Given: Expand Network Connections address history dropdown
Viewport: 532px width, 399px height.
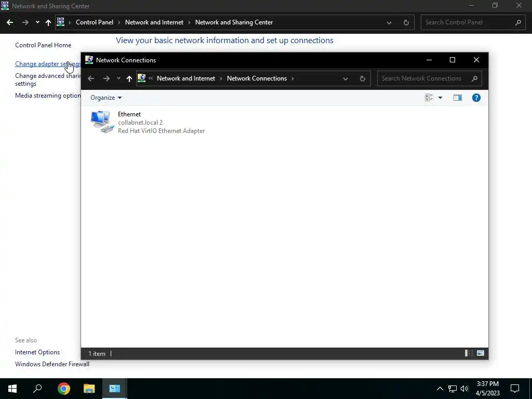Looking at the screenshot, I should pyautogui.click(x=345, y=79).
